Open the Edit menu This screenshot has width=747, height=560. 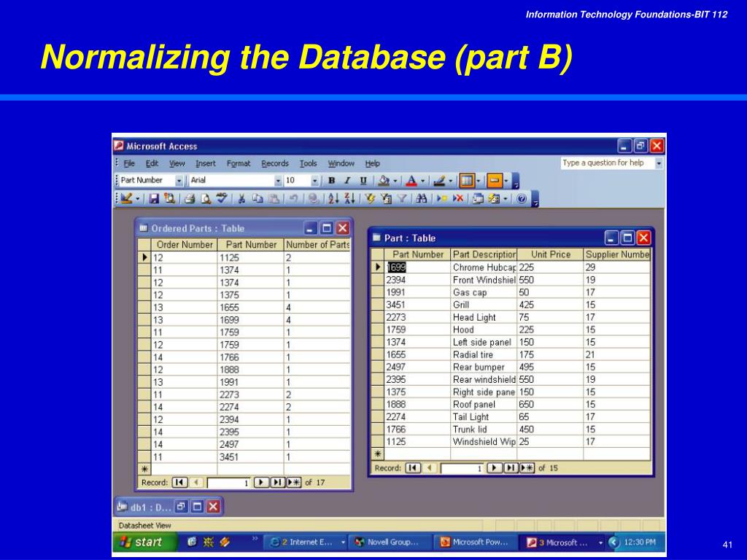click(152, 163)
